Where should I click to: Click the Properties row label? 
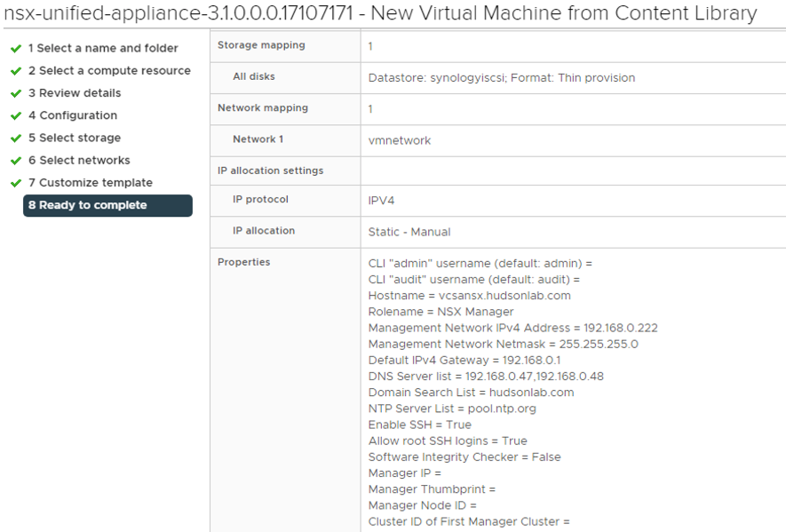click(x=243, y=262)
